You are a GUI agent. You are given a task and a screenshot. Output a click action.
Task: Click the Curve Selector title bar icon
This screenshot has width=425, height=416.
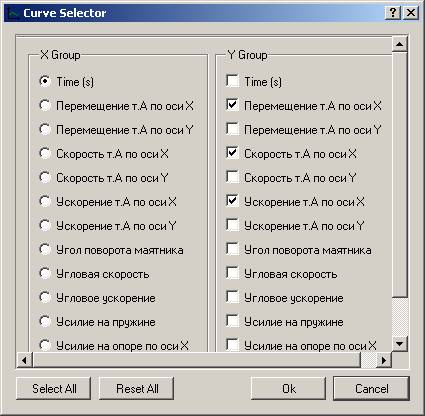(x=13, y=13)
